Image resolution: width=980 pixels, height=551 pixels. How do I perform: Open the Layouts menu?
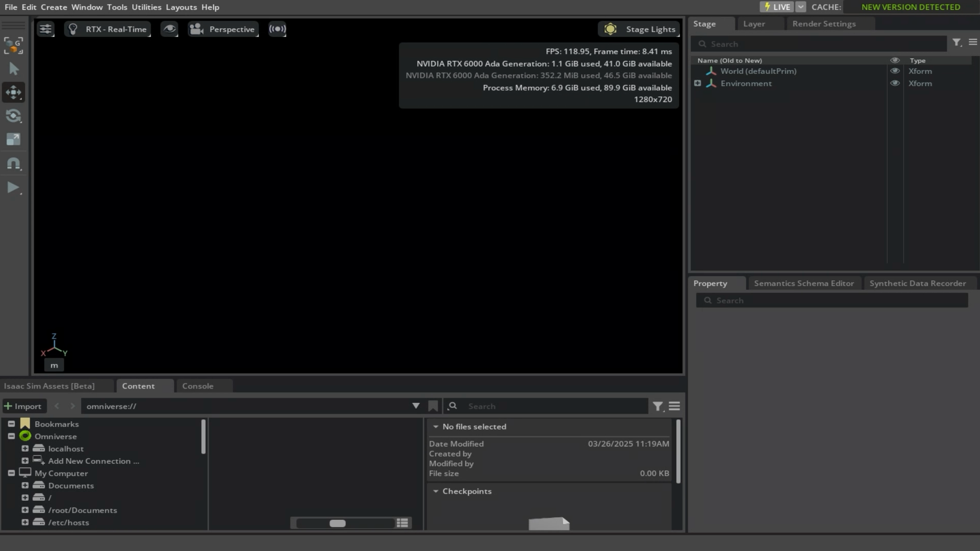tap(181, 7)
